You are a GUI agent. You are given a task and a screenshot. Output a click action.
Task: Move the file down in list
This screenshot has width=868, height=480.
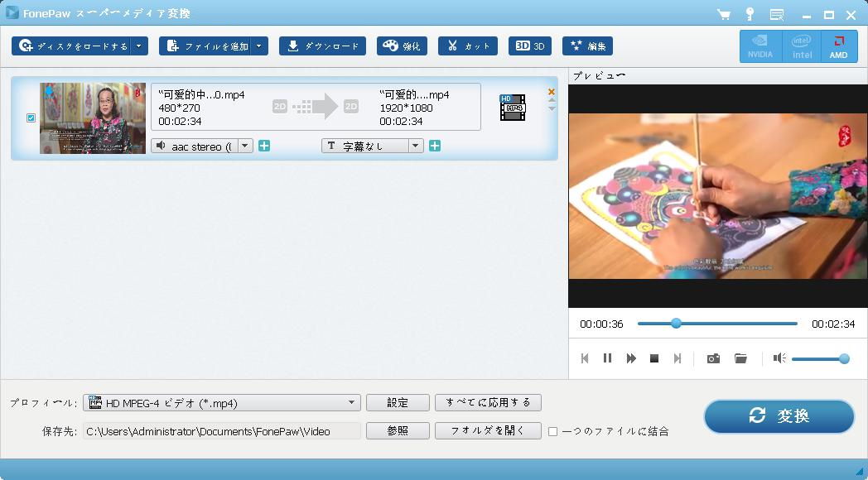click(552, 108)
